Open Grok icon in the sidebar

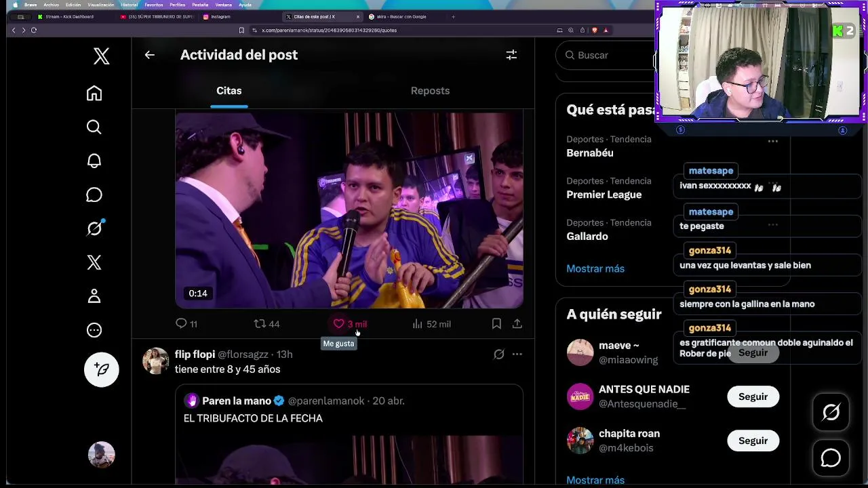94,228
